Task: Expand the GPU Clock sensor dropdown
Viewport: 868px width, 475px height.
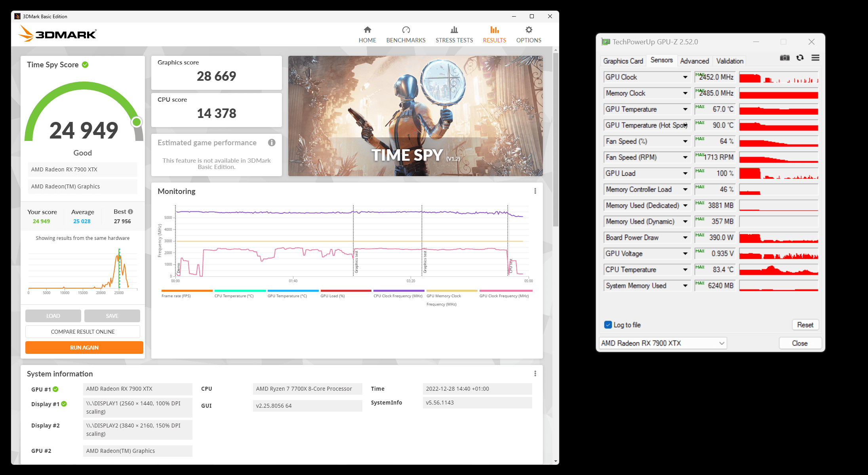Action: (685, 77)
